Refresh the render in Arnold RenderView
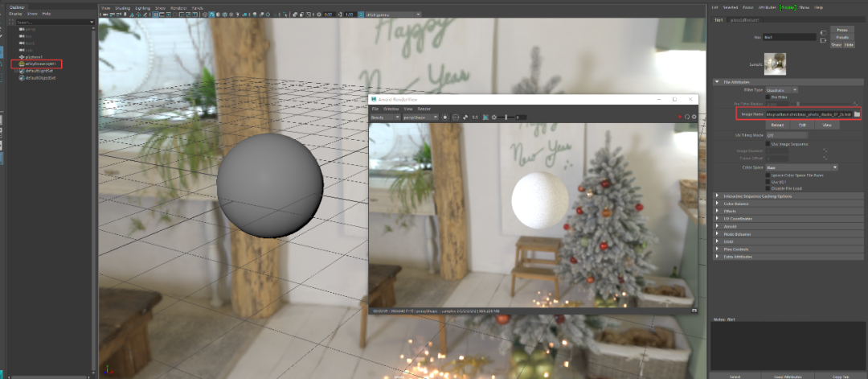 pyautogui.click(x=687, y=117)
